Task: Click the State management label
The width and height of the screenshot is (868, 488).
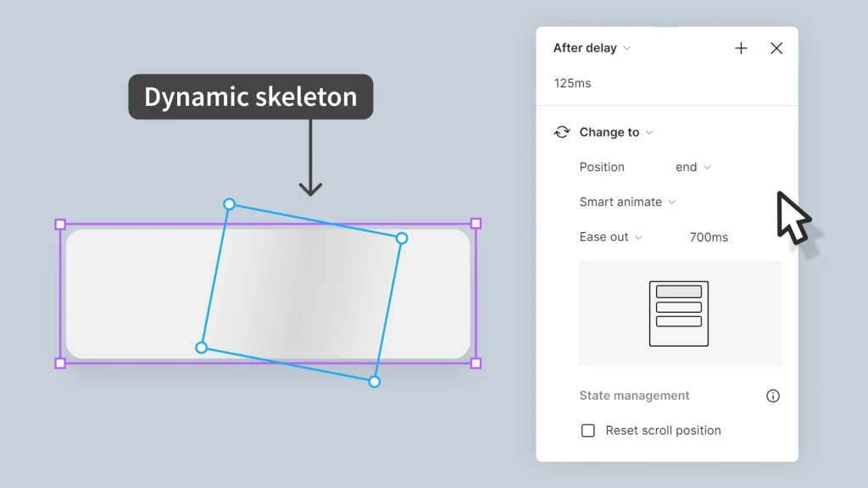Action: coord(634,396)
